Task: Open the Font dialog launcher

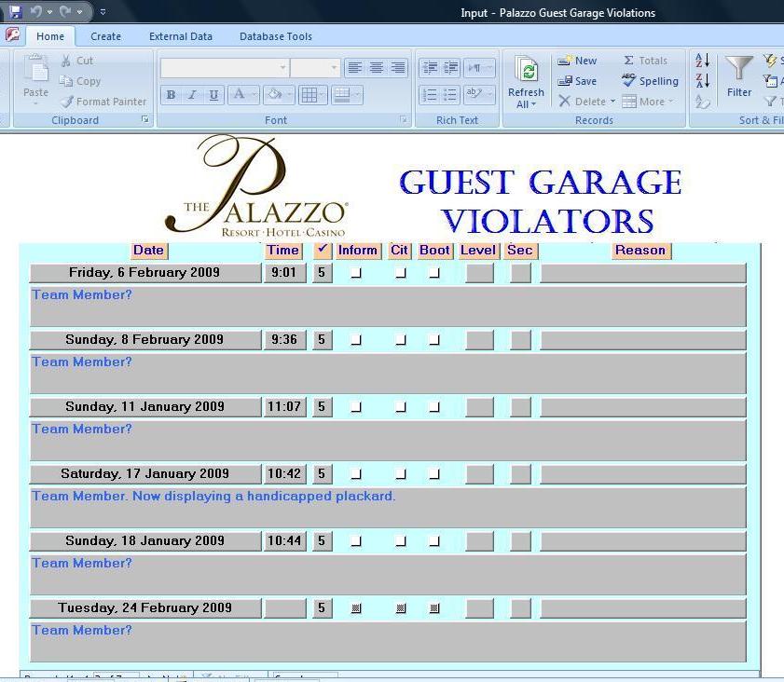Action: coord(403,119)
